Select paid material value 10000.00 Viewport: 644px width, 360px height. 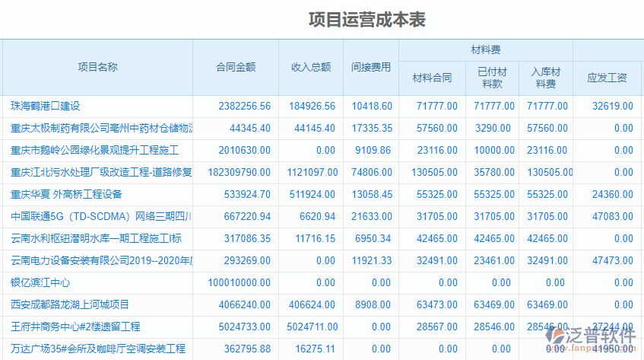coord(494,151)
